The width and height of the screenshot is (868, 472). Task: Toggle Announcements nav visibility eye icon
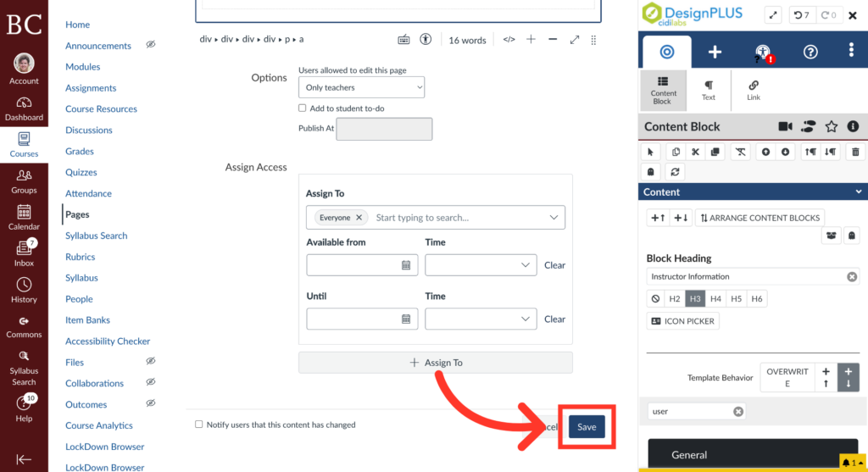pyautogui.click(x=151, y=44)
